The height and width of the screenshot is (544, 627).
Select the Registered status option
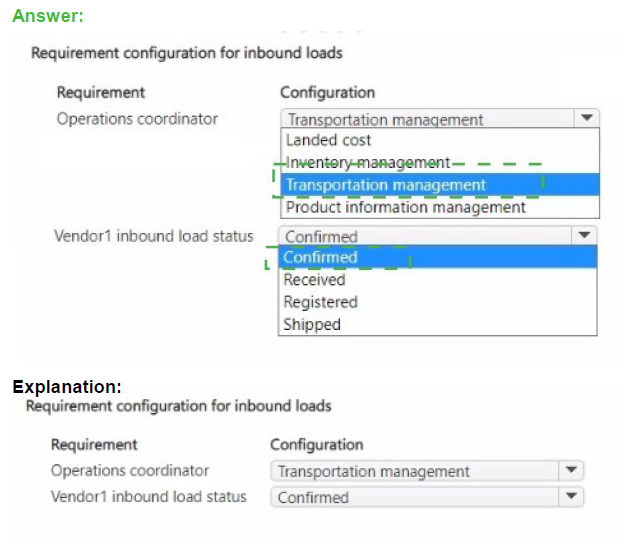tap(320, 302)
